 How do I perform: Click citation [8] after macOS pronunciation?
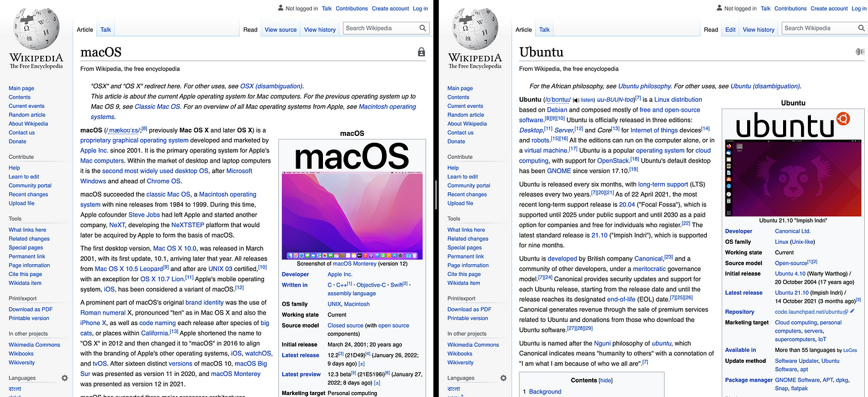coord(144,128)
